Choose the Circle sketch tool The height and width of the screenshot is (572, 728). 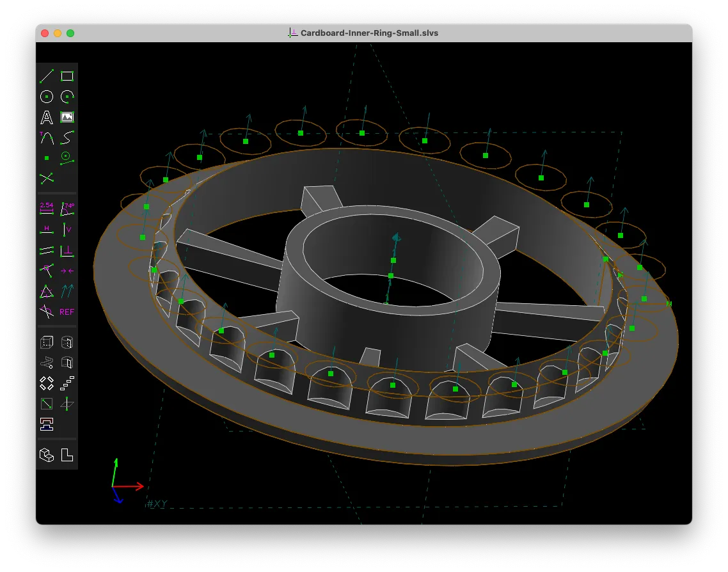click(x=47, y=97)
